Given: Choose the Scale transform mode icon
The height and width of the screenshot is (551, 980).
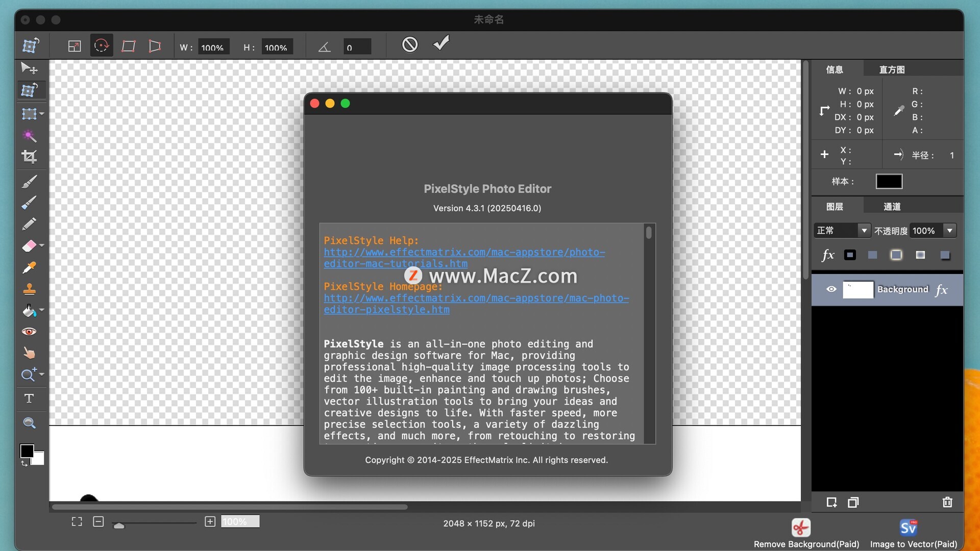Looking at the screenshot, I should click(75, 46).
